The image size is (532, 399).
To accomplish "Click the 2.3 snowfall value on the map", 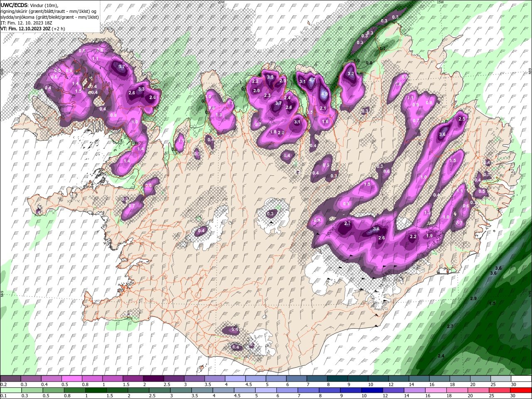I will pyautogui.click(x=267, y=95).
